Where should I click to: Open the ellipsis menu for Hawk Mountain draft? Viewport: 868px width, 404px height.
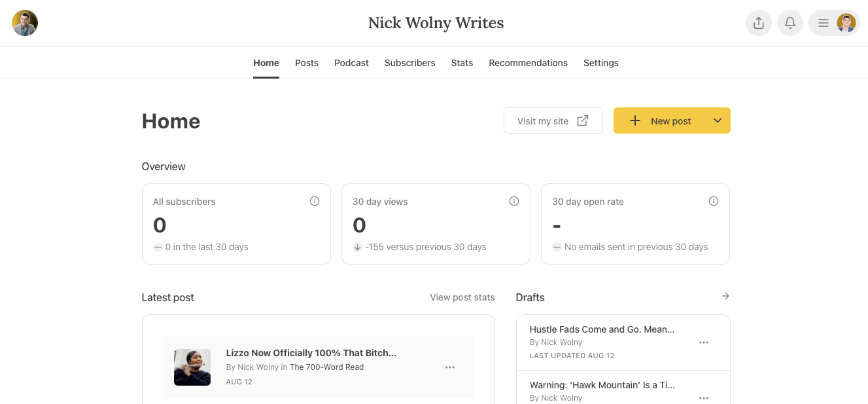click(x=704, y=397)
